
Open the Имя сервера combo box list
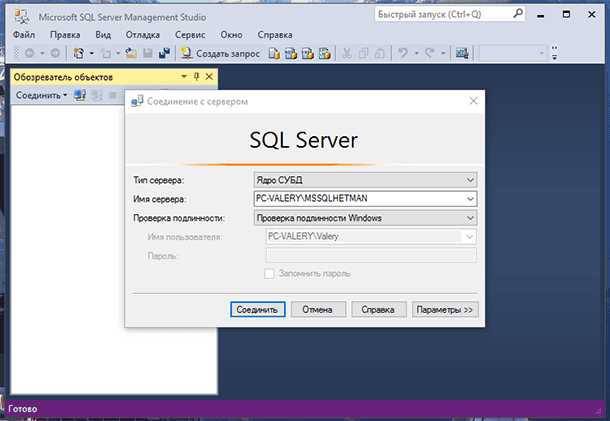click(x=470, y=199)
